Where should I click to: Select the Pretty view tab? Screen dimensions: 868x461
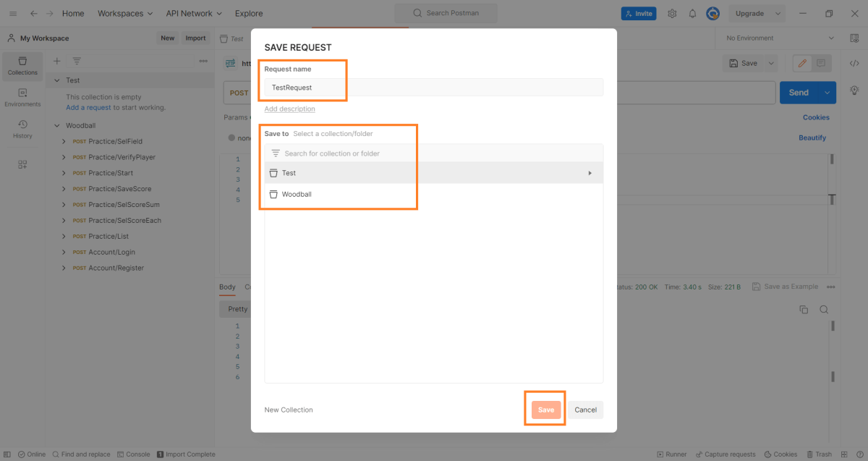237,309
